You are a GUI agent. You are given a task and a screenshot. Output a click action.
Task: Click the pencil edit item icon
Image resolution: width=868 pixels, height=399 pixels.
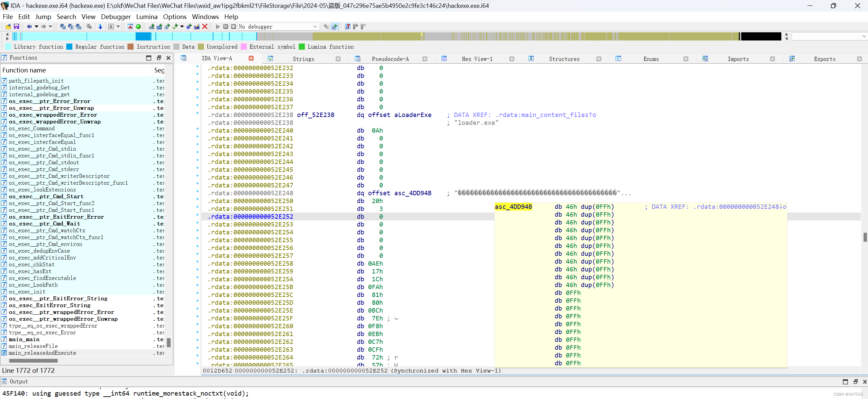(197, 27)
